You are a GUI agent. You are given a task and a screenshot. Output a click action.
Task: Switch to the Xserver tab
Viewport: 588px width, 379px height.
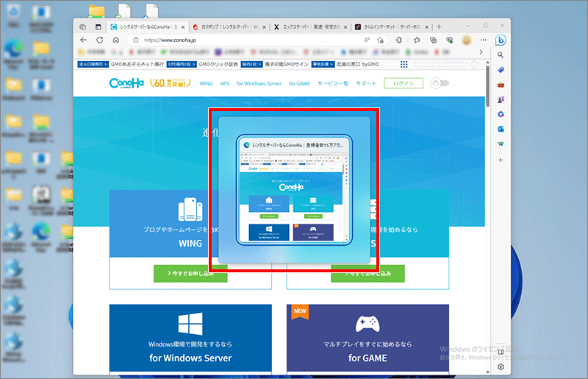click(x=307, y=27)
